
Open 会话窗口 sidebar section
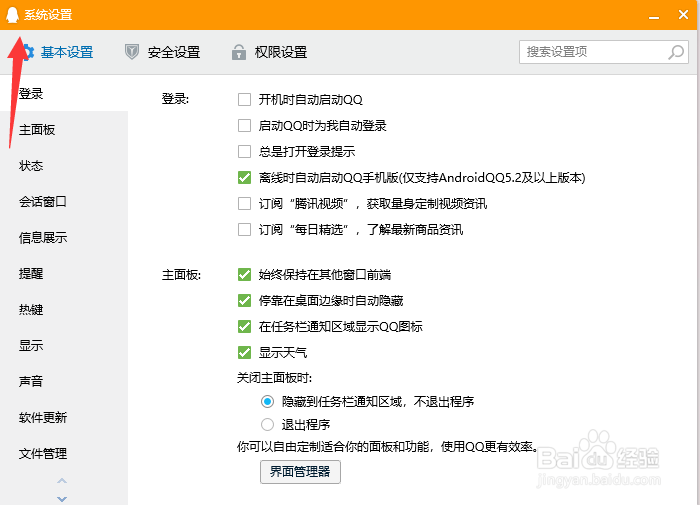[x=64, y=201]
